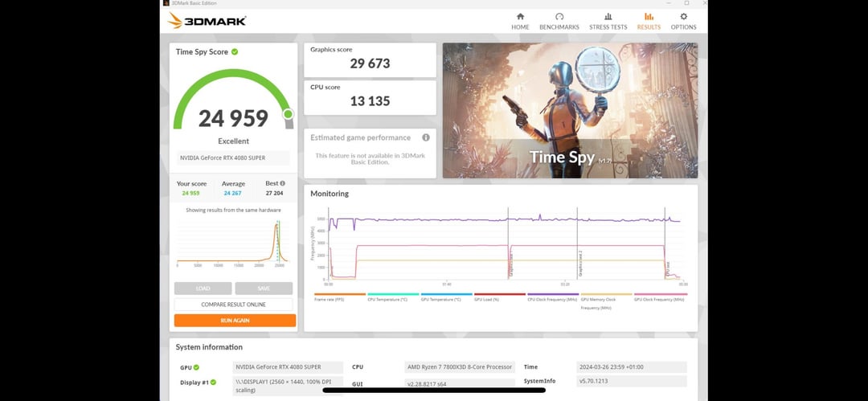Click 'Showing results from the same hardware' text
This screenshot has height=401, width=868.
233,211
